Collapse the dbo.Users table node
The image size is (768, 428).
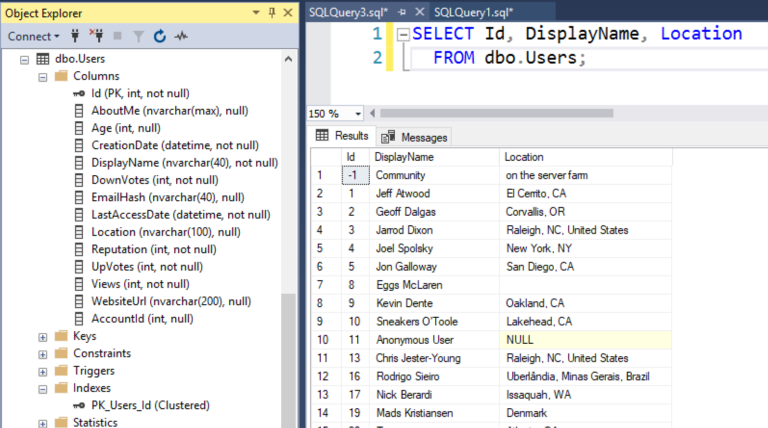25,59
